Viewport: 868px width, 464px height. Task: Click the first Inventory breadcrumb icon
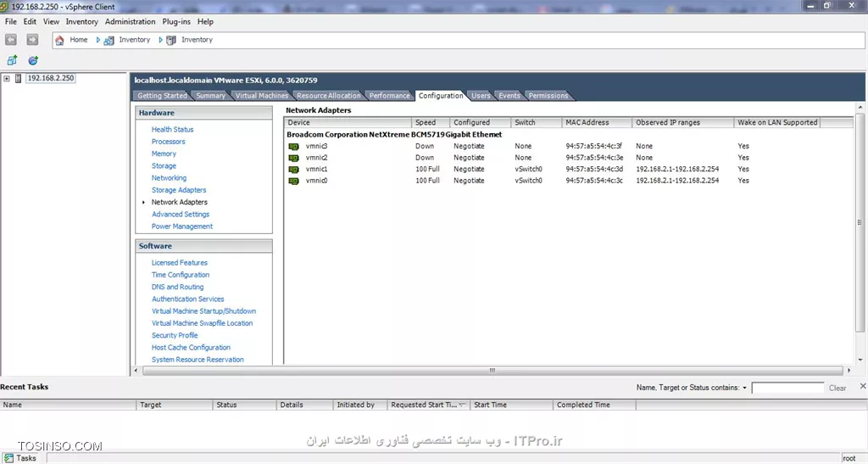[x=109, y=41]
